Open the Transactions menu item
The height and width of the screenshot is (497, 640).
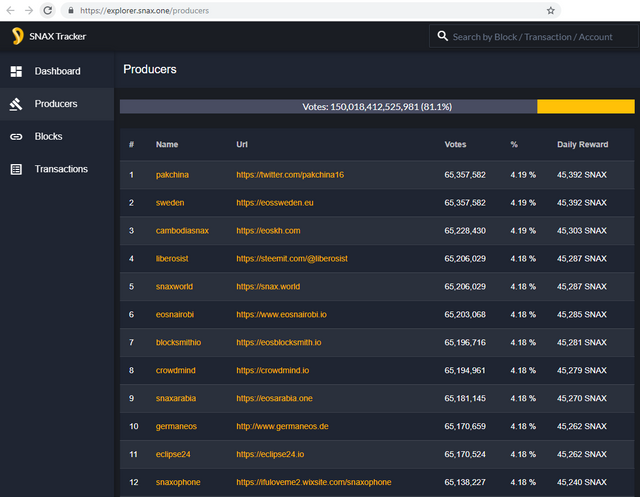point(57,169)
